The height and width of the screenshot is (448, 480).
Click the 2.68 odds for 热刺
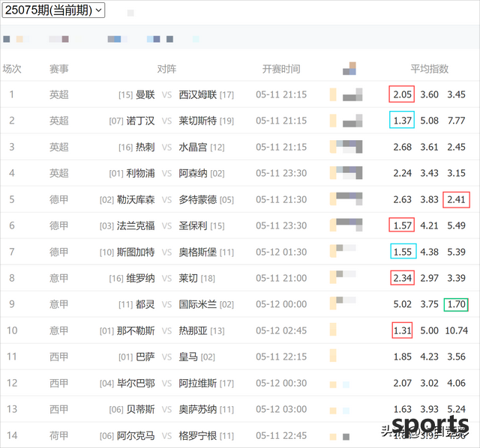pos(402,147)
